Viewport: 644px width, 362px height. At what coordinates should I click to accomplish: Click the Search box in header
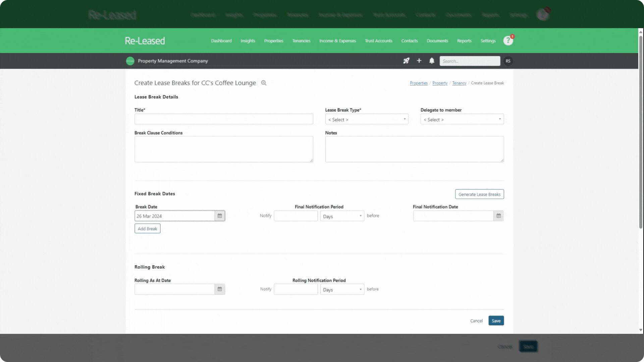coord(470,61)
